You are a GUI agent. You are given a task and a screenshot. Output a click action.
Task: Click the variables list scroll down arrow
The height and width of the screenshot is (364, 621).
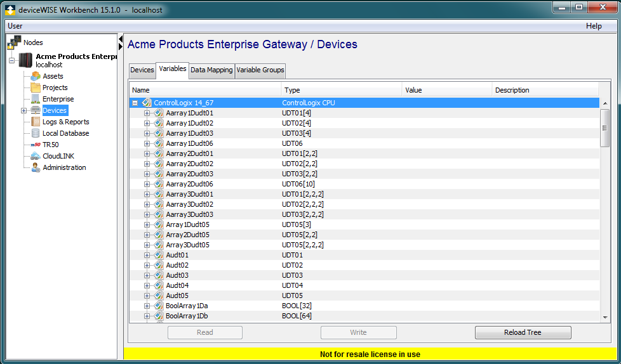(604, 316)
